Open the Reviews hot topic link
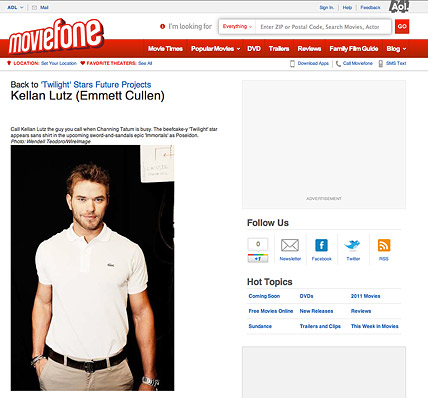The image size is (428, 398). coord(361,311)
